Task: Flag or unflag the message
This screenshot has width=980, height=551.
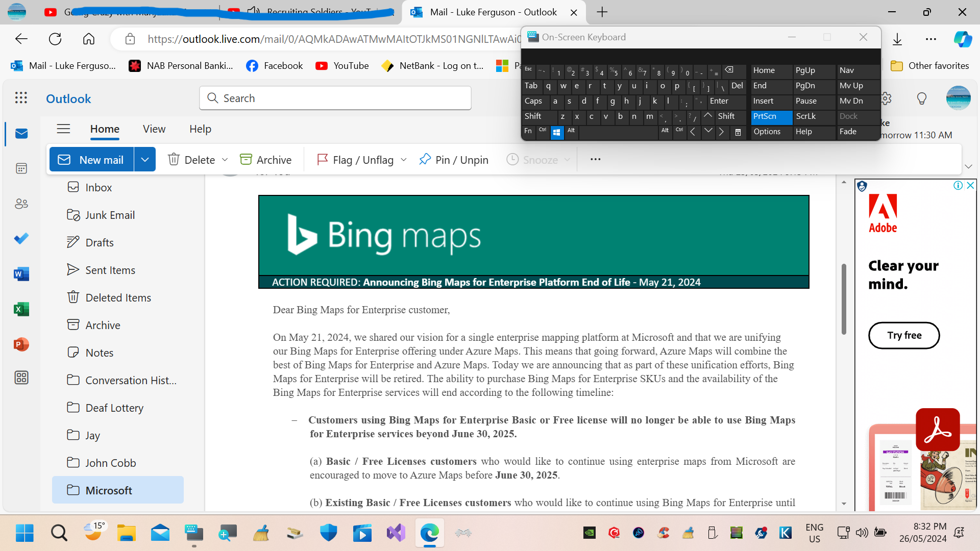Action: tap(355, 160)
